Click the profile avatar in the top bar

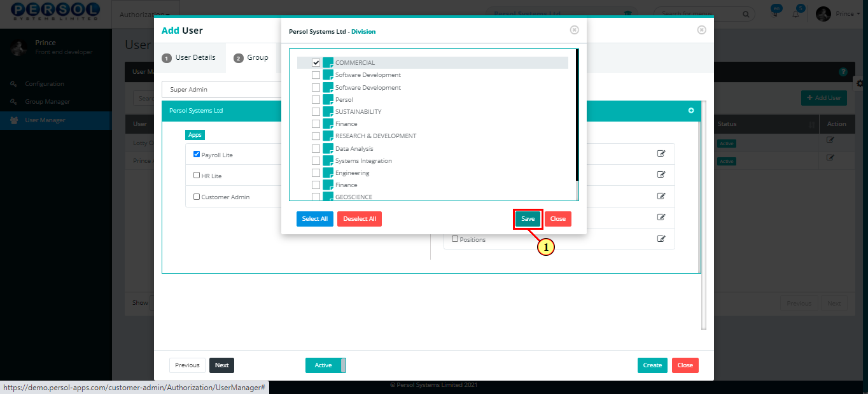click(x=823, y=14)
